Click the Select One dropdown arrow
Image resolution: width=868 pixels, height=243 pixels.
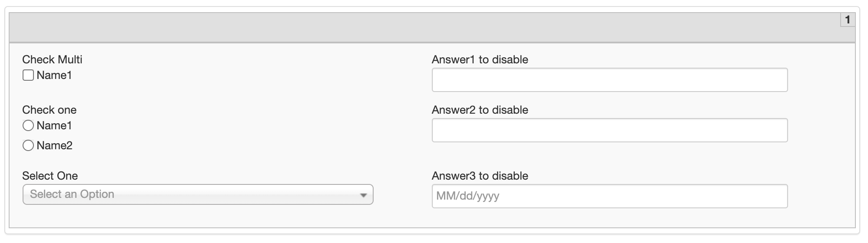point(364,195)
